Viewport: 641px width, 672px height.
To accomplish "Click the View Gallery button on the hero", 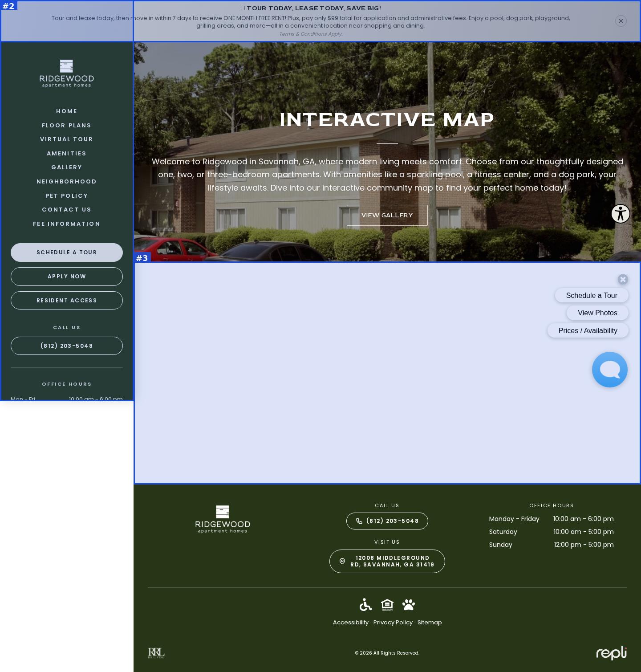I will 387,216.
